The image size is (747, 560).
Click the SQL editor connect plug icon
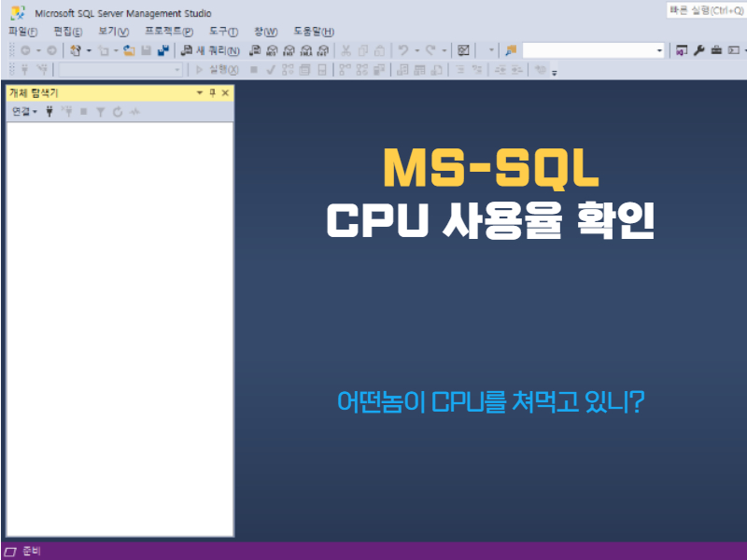25,70
